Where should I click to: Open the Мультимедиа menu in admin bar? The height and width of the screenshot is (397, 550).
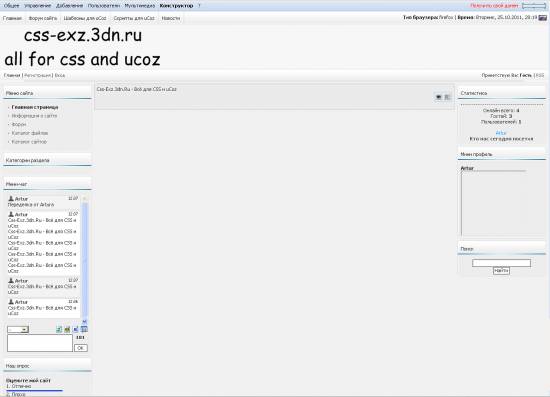(x=140, y=6)
